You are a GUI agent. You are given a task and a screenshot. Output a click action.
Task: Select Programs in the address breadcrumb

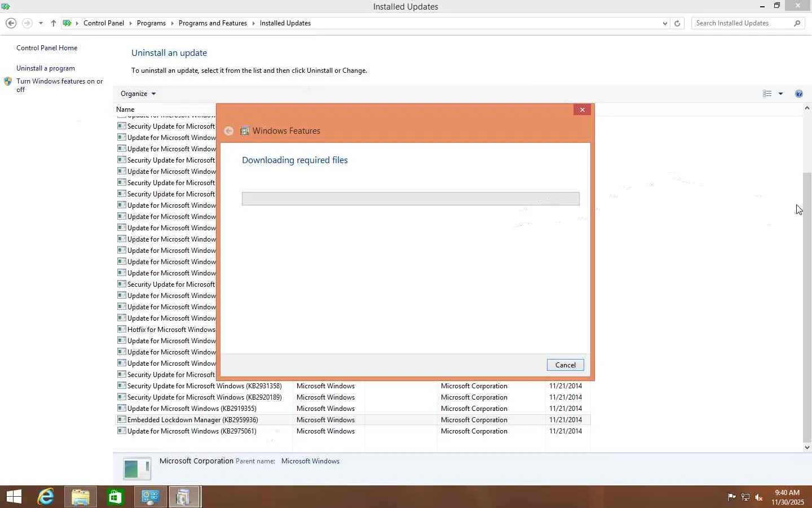(151, 23)
